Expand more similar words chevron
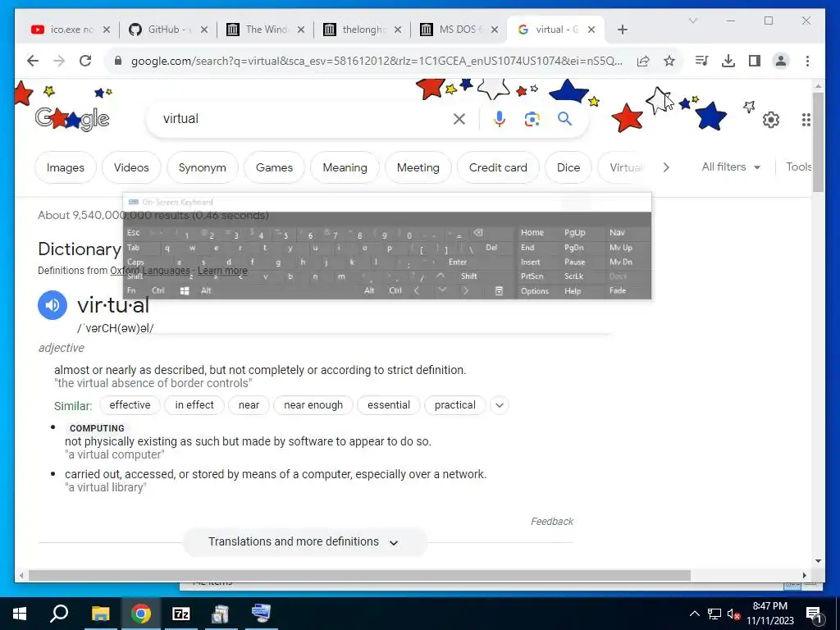The height and width of the screenshot is (630, 840). point(500,405)
